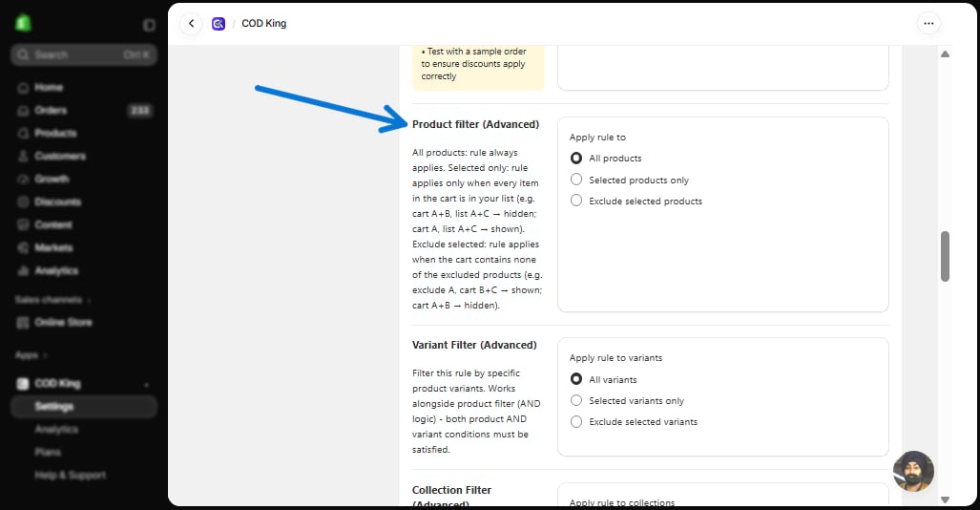Click the Online Store icon

tap(23, 323)
